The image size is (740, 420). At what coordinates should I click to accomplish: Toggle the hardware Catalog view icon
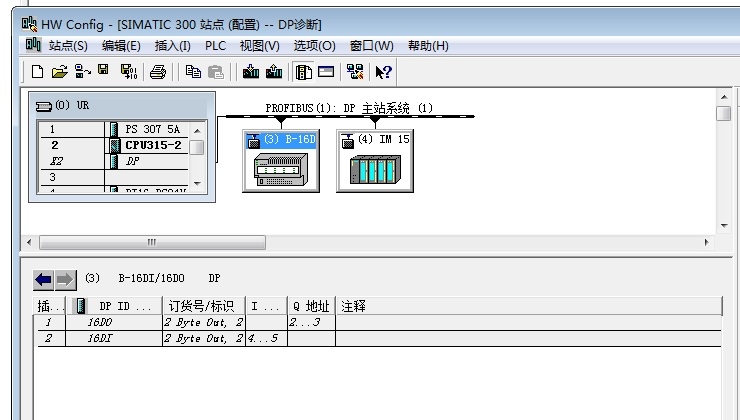click(303, 72)
